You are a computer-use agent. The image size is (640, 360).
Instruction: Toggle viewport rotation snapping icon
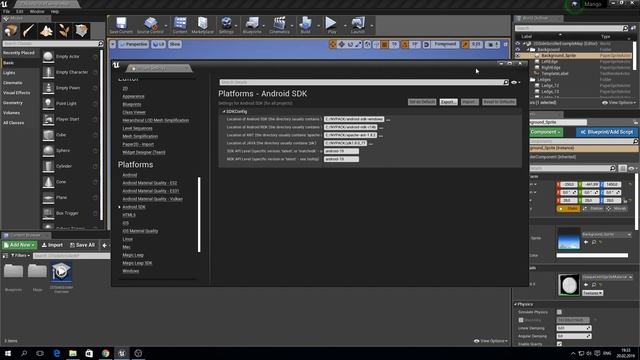[405, 44]
